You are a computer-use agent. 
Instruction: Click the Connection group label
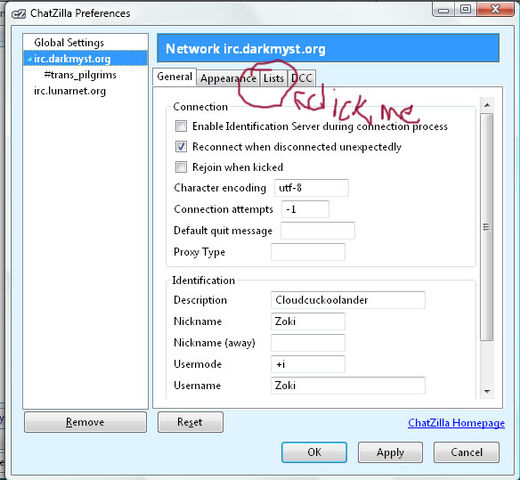pyautogui.click(x=200, y=107)
